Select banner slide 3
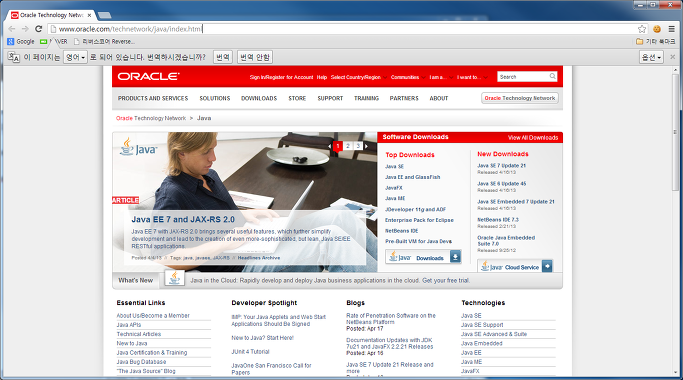This screenshot has height=380, width=683. tap(358, 146)
